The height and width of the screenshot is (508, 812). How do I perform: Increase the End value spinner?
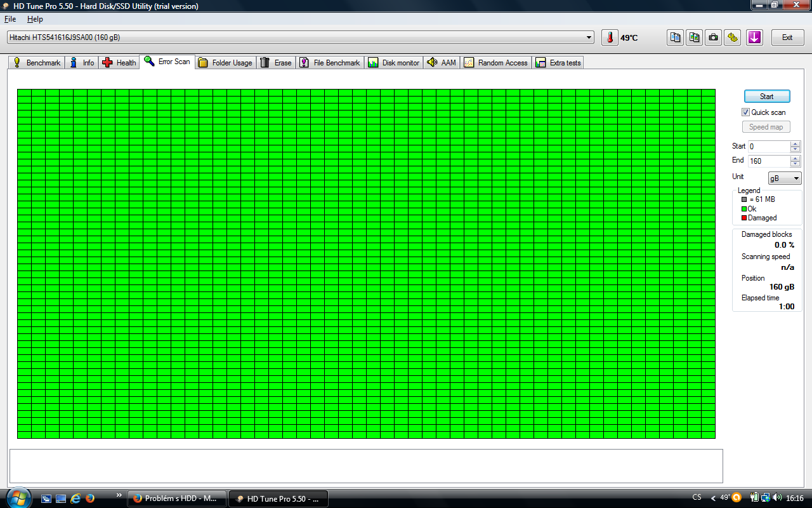pyautogui.click(x=796, y=158)
